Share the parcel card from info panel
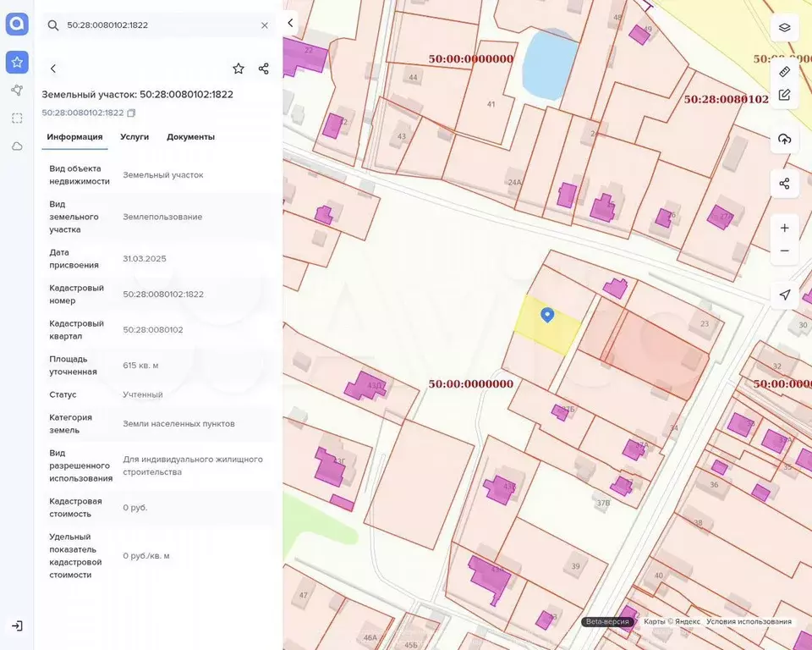812x650 pixels. (x=264, y=69)
